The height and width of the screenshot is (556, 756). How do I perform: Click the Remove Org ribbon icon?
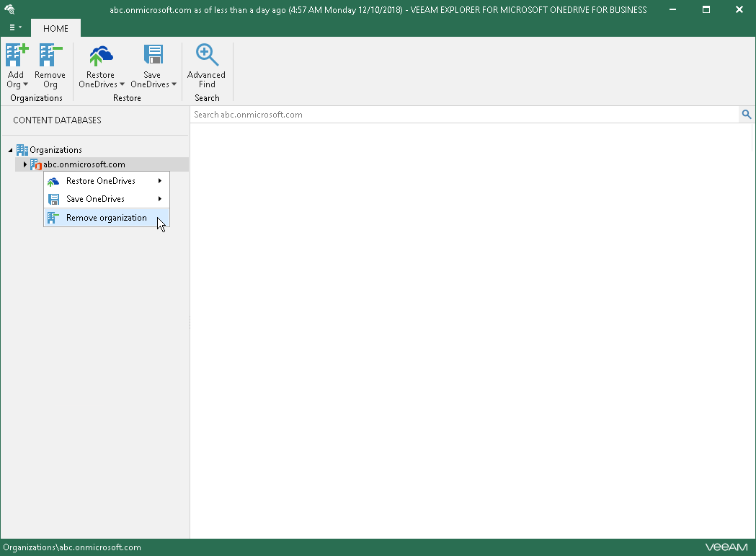coord(50,55)
